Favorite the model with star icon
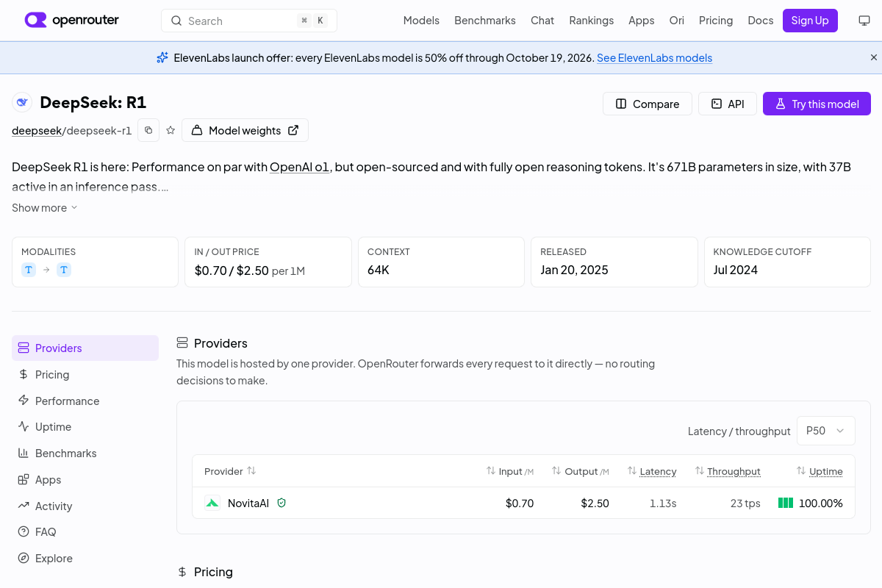 pyautogui.click(x=171, y=130)
